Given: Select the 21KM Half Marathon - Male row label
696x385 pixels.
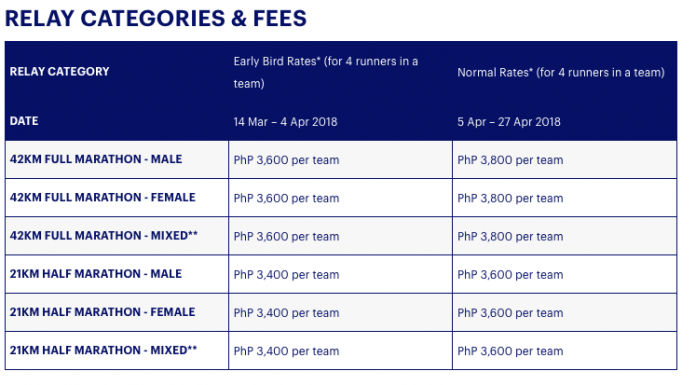Looking at the screenshot, I should pos(96,274).
